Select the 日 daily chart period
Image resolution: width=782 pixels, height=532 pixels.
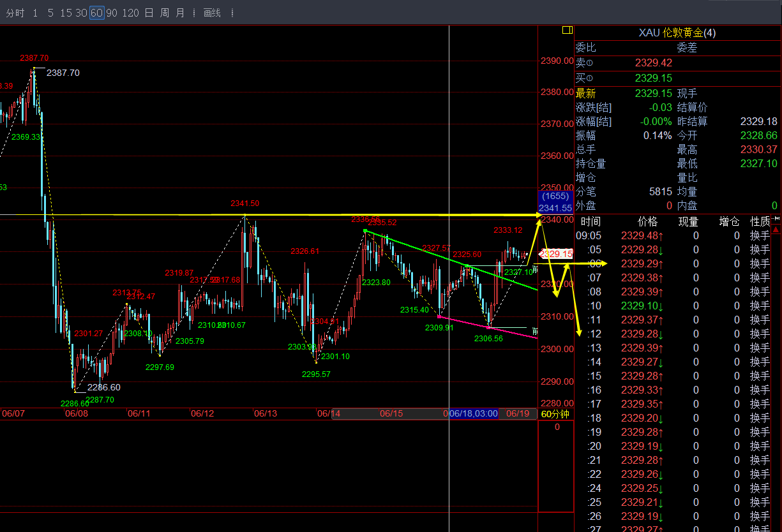tap(149, 13)
